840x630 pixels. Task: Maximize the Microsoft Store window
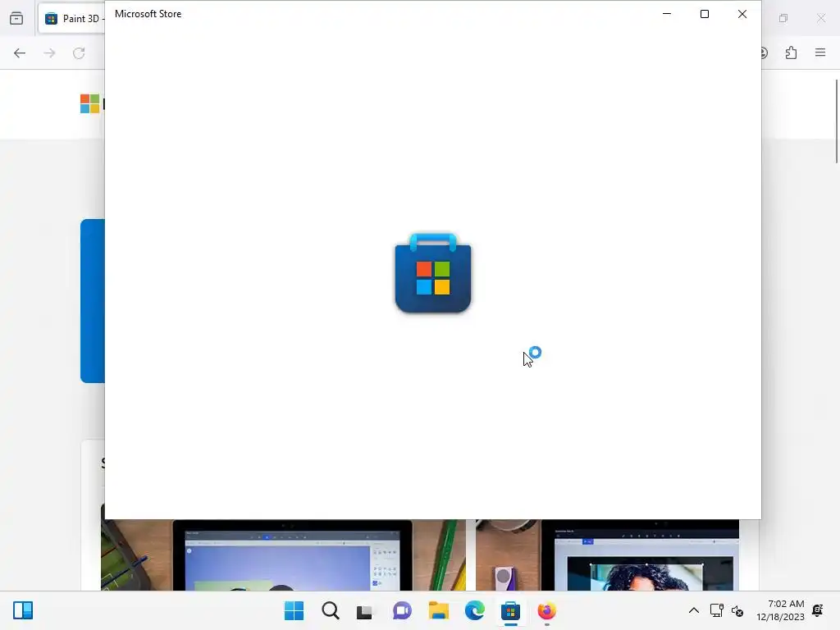[705, 14]
